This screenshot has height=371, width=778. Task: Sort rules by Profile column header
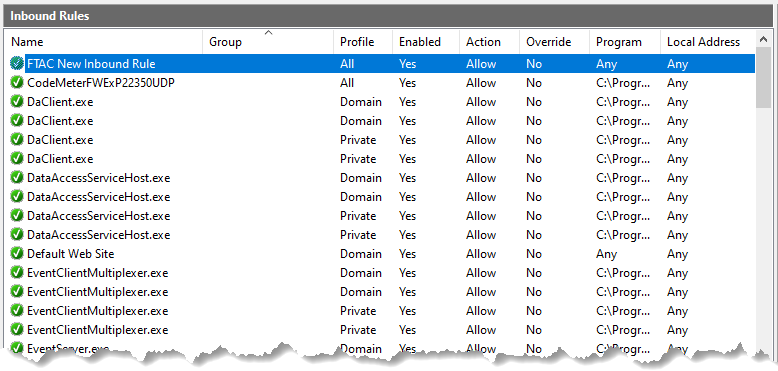(363, 42)
